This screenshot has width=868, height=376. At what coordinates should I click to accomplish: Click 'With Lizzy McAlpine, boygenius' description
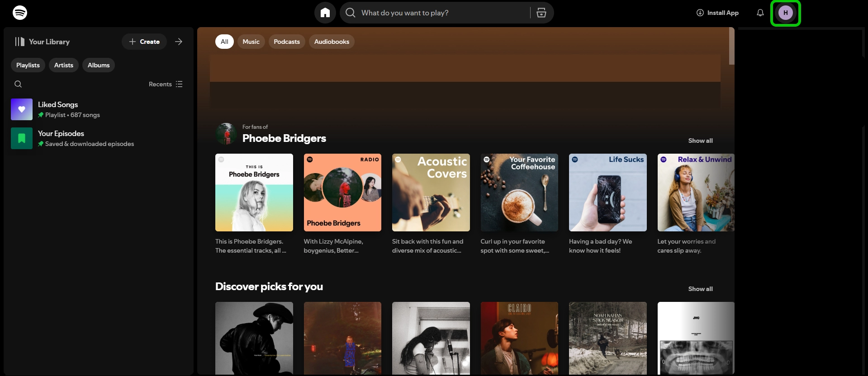333,246
